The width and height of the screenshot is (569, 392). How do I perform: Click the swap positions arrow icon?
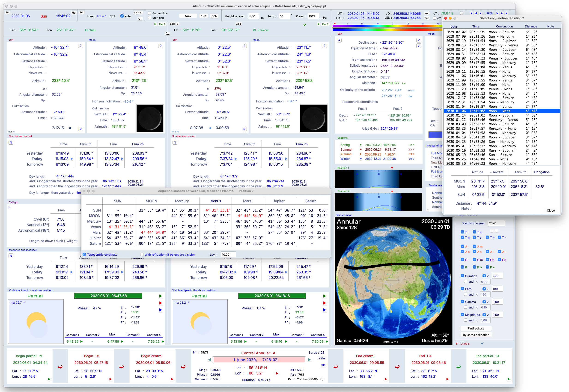coord(167,34)
